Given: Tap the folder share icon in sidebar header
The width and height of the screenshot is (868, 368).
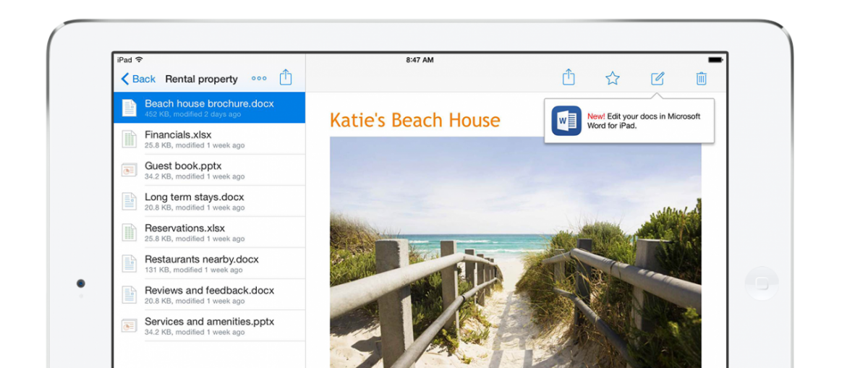Looking at the screenshot, I should coord(286,77).
